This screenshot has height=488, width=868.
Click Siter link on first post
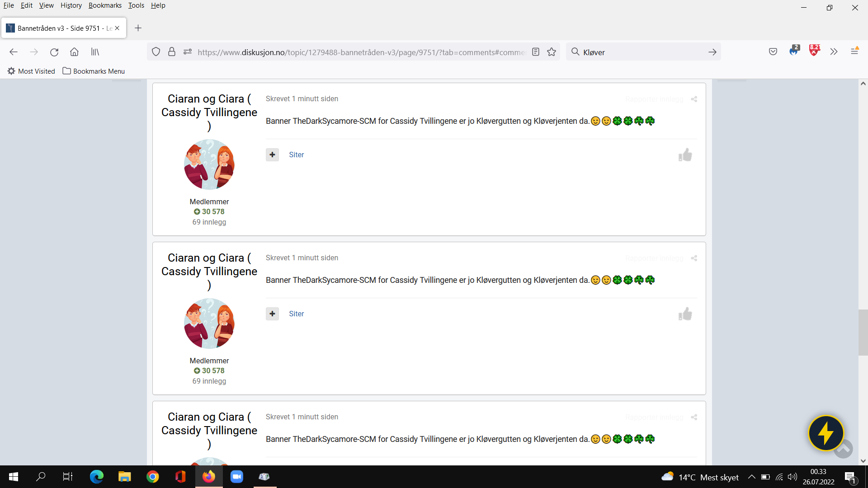click(x=297, y=155)
